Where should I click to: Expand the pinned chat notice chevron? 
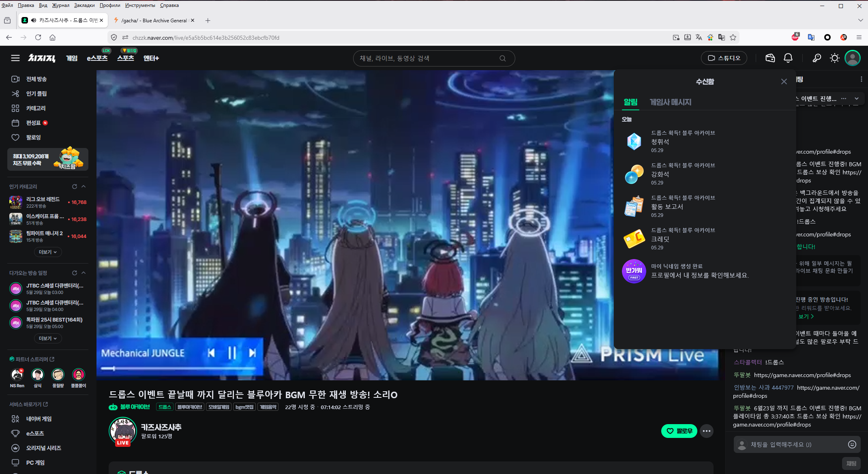(856, 99)
